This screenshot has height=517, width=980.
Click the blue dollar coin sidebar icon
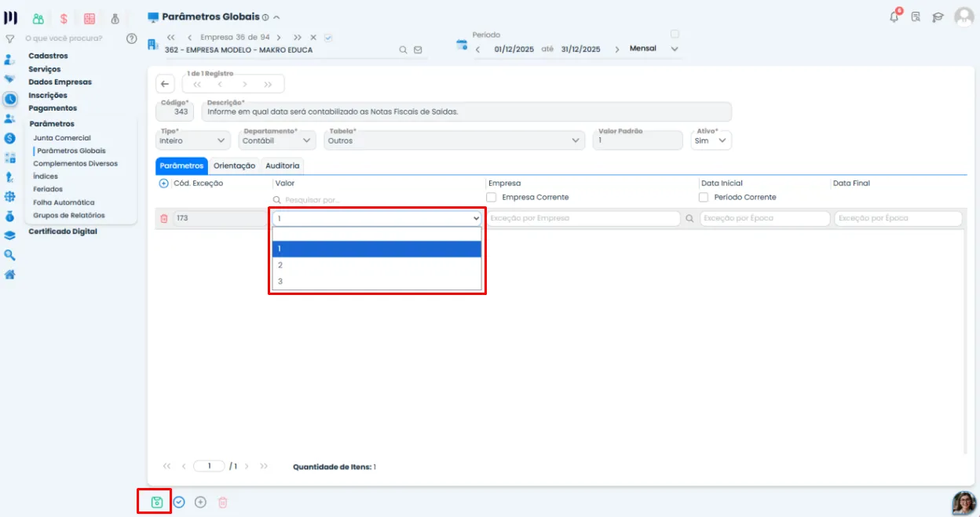(x=10, y=138)
